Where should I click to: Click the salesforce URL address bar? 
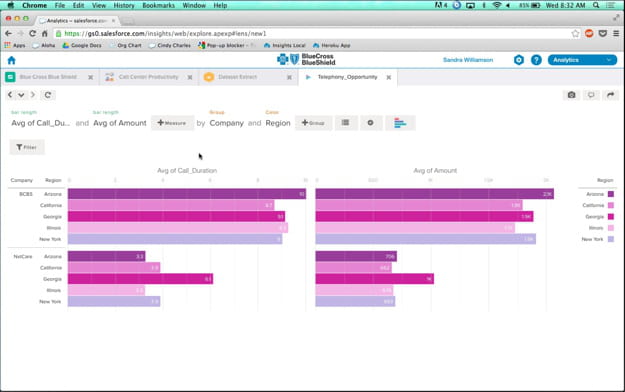[311, 33]
